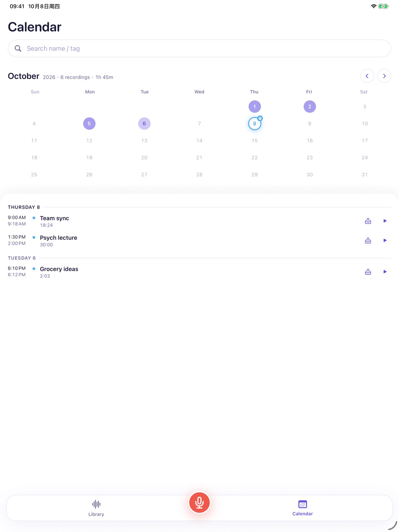Image resolution: width=399 pixels, height=532 pixels.
Task: Select October 1 on the calendar
Action: click(255, 107)
